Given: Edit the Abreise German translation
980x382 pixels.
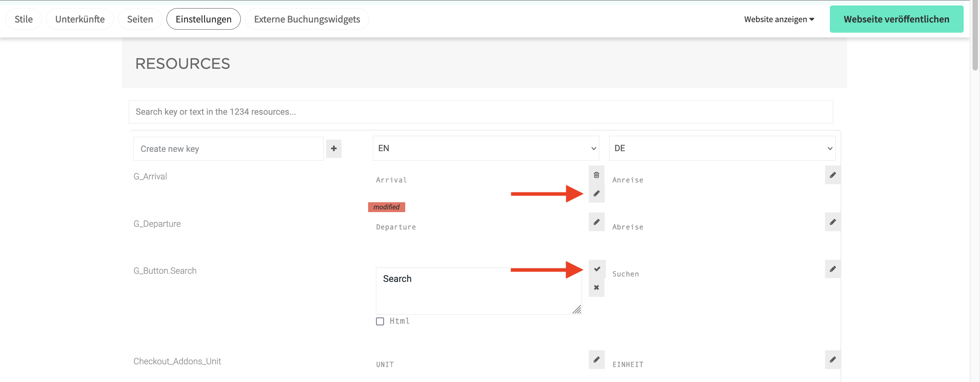Looking at the screenshot, I should [x=833, y=222].
